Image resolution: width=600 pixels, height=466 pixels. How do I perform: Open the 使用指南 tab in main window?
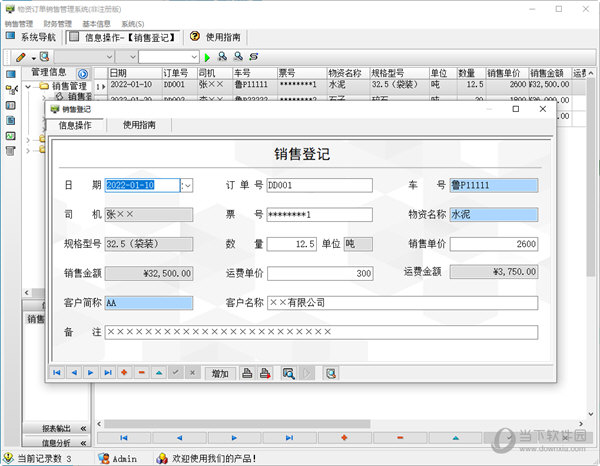(x=216, y=37)
